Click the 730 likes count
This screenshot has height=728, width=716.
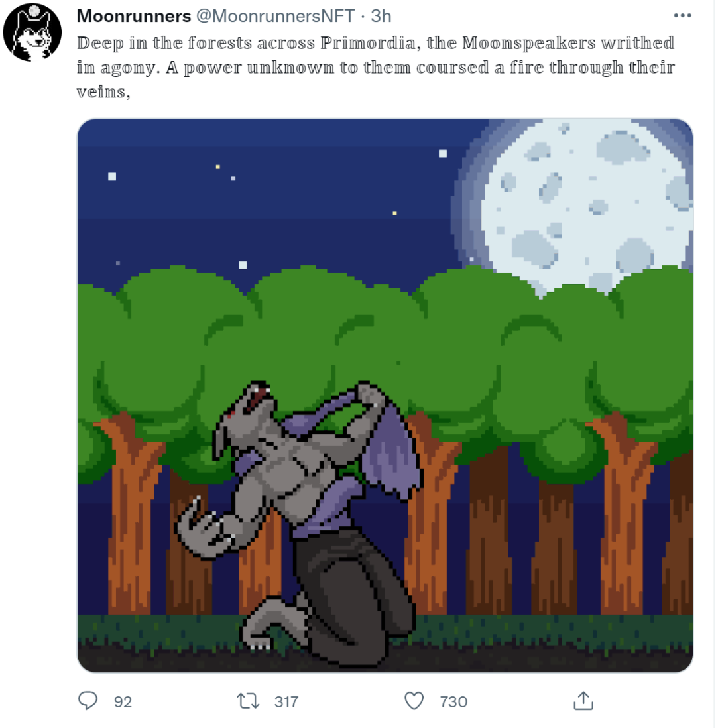[453, 701]
